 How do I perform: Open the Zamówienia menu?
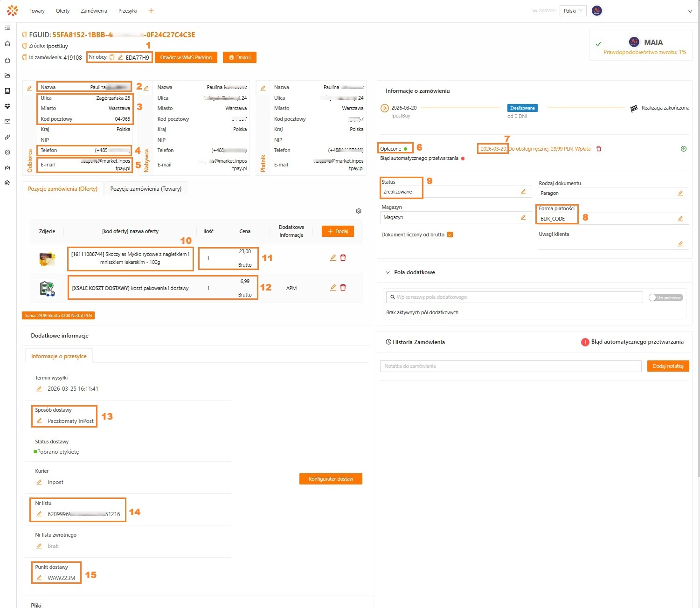(x=94, y=11)
